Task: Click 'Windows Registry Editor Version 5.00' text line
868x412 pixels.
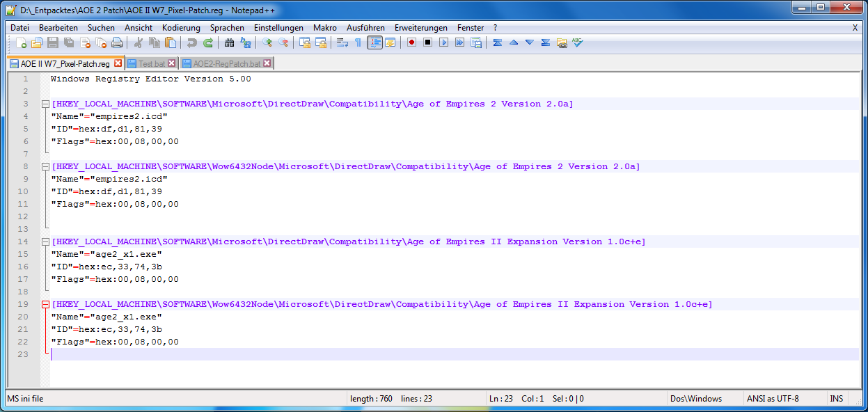Action: click(151, 79)
